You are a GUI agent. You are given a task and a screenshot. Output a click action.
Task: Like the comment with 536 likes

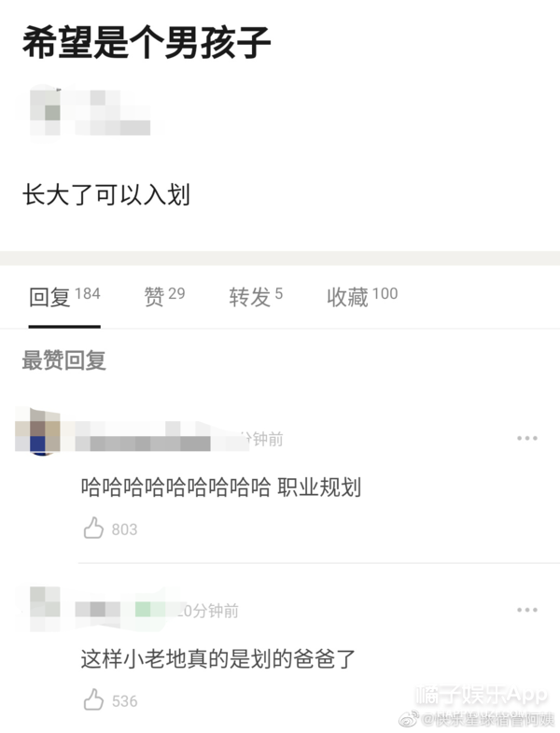click(93, 699)
